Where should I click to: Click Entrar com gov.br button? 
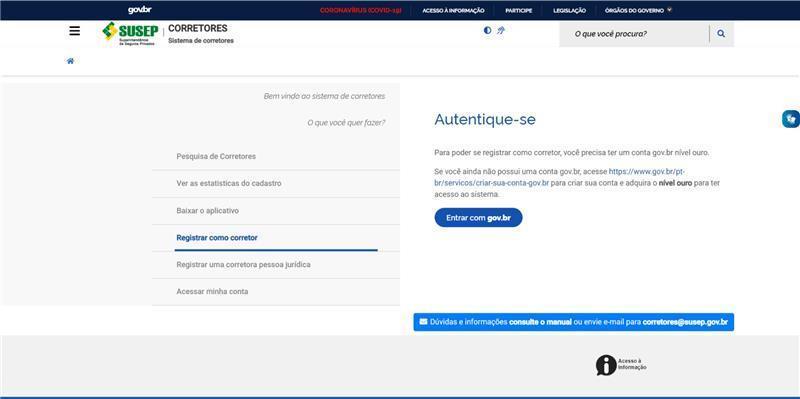pos(479,217)
